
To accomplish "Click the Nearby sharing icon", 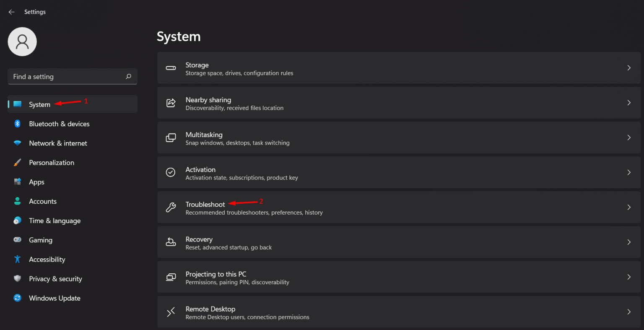I will click(x=171, y=103).
